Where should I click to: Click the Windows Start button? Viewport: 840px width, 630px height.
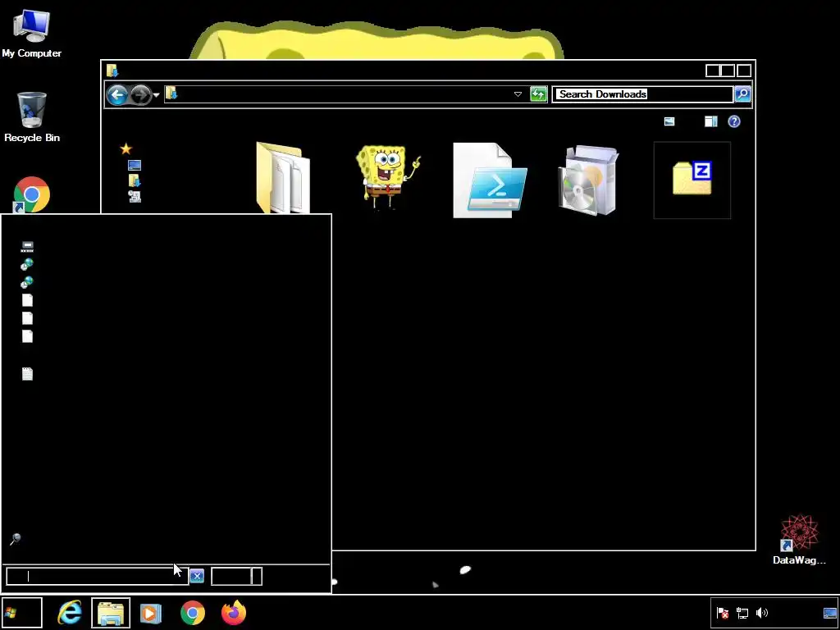click(x=21, y=613)
